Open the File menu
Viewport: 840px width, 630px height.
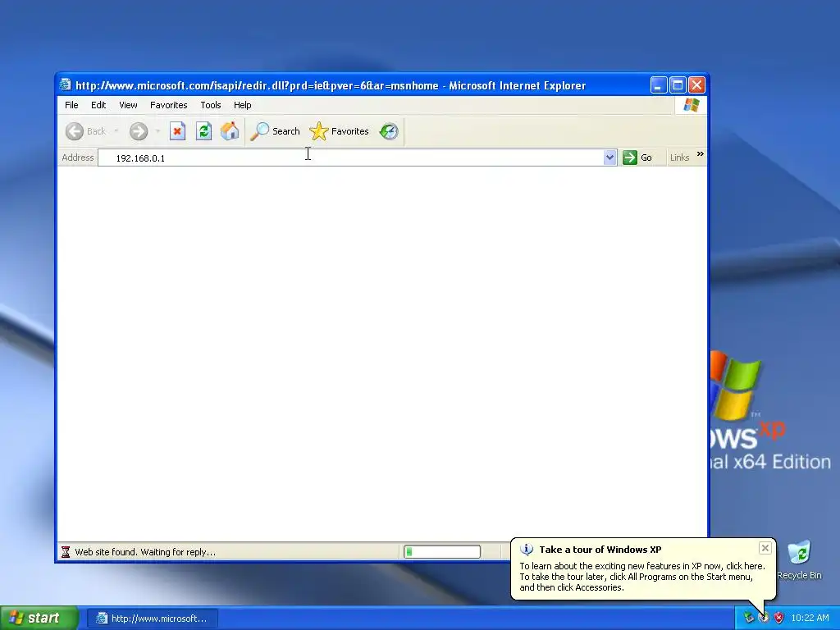pos(71,105)
